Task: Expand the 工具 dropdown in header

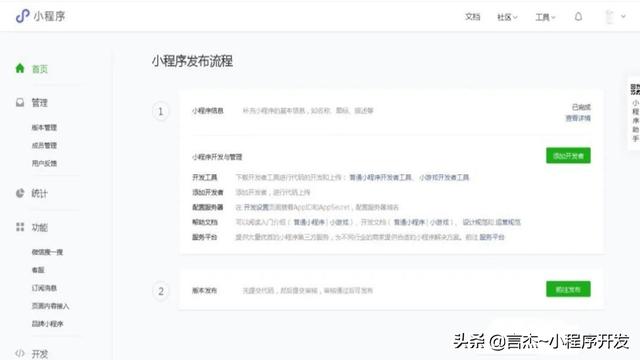Action: pos(545,17)
